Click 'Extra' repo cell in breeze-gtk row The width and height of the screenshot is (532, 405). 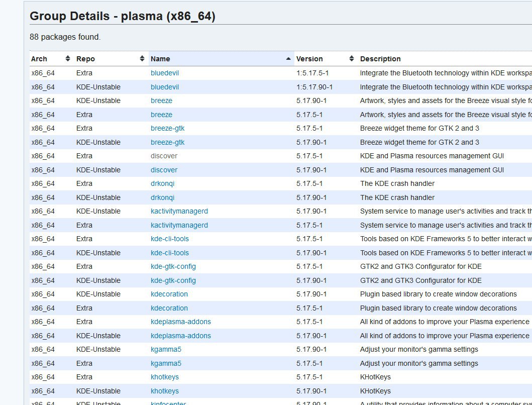click(84, 128)
